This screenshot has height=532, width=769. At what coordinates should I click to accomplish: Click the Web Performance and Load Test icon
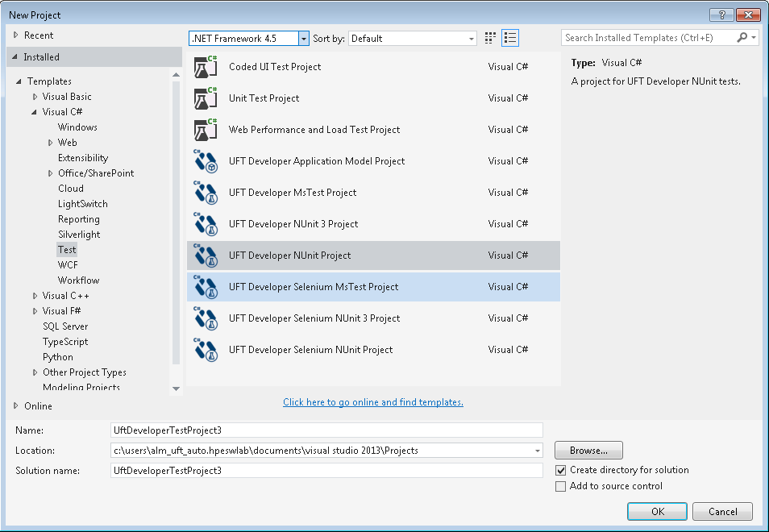(x=206, y=130)
